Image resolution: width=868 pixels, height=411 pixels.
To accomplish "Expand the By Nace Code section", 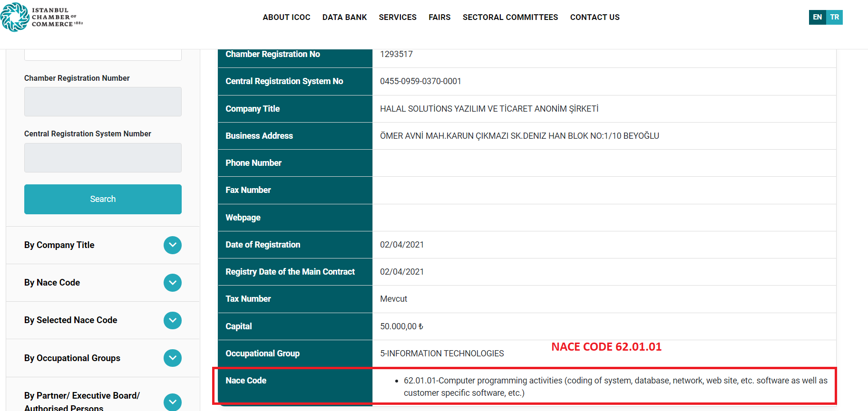I will [103, 283].
